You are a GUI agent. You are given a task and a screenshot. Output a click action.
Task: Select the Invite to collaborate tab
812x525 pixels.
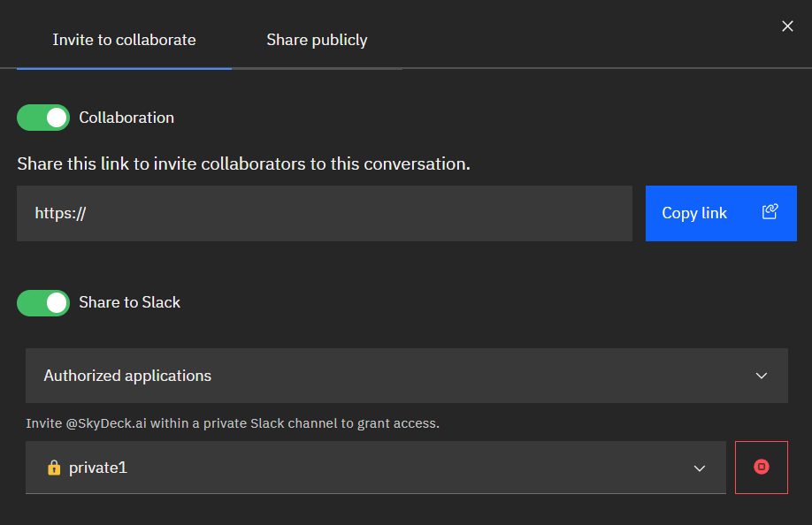(124, 40)
